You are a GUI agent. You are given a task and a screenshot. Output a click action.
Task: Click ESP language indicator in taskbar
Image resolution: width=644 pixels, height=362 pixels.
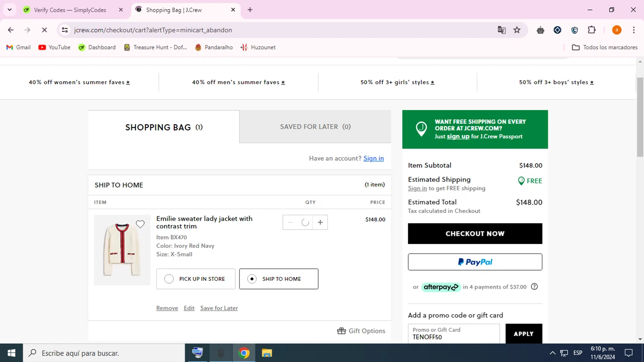(x=578, y=353)
